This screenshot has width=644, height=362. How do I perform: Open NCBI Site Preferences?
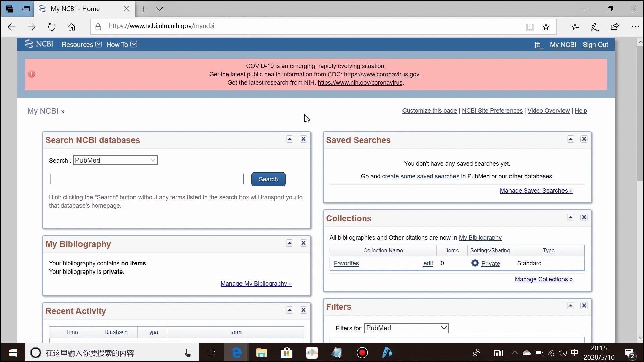(492, 111)
